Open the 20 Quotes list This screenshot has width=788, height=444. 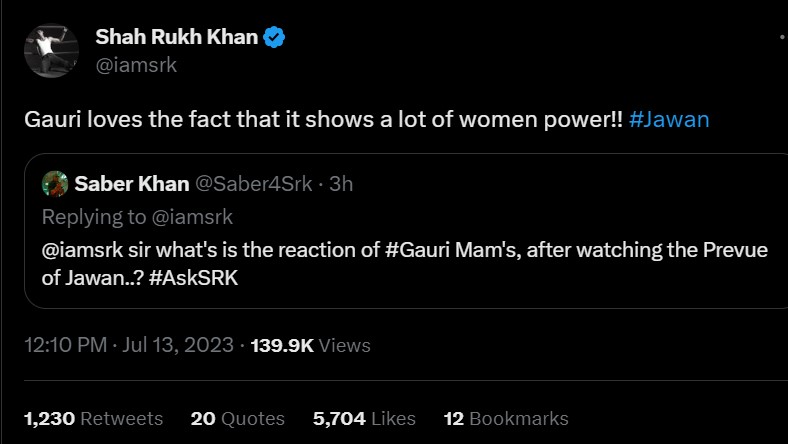pos(238,418)
